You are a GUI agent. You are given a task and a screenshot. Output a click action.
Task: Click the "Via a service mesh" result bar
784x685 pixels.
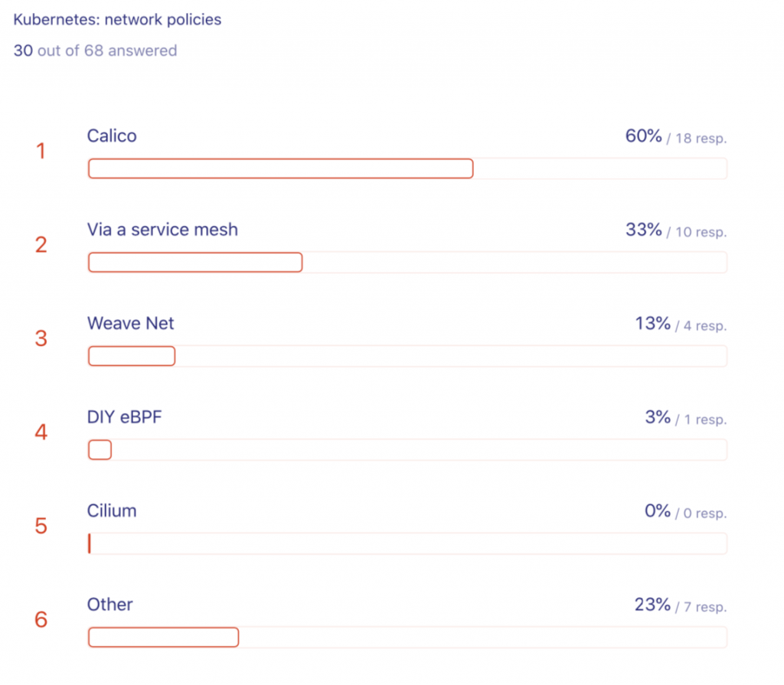point(195,263)
